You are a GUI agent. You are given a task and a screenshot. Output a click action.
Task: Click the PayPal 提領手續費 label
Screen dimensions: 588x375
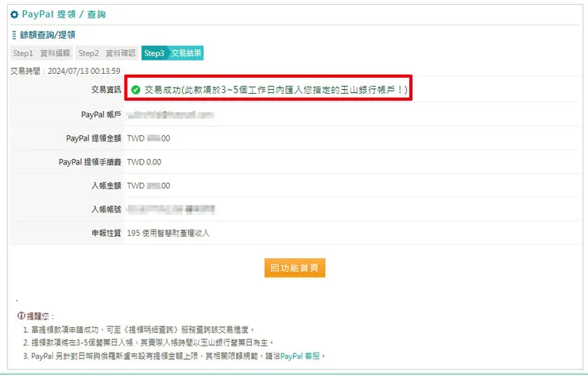coord(90,162)
